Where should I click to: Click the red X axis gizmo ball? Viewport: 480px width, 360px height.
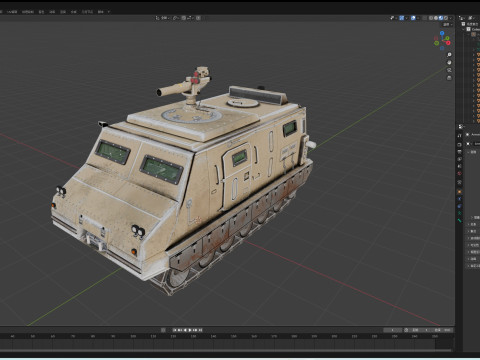point(448,43)
